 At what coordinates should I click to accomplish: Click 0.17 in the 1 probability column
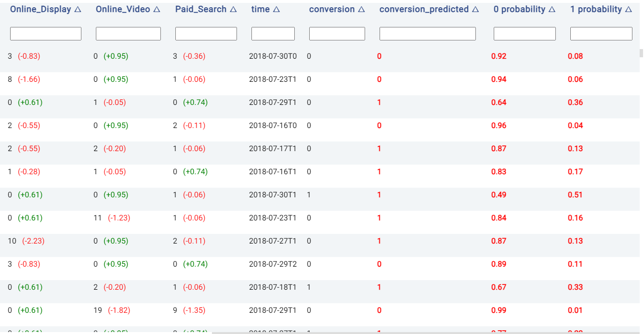pyautogui.click(x=576, y=172)
